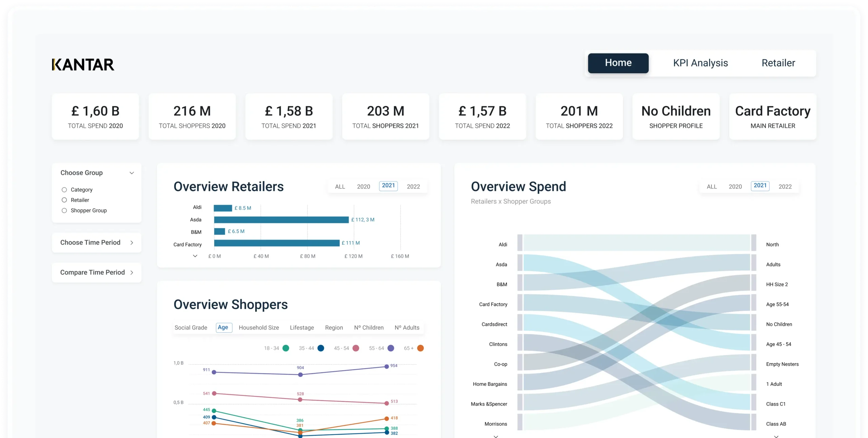Image resolution: width=868 pixels, height=438 pixels.
Task: Filter Overview Retailers to 2022
Action: 413,186
